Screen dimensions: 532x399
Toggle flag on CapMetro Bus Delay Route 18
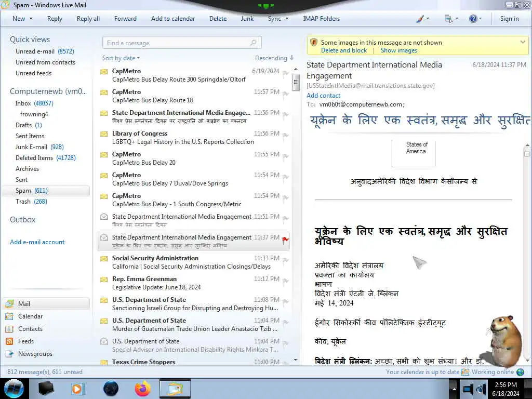[285, 94]
